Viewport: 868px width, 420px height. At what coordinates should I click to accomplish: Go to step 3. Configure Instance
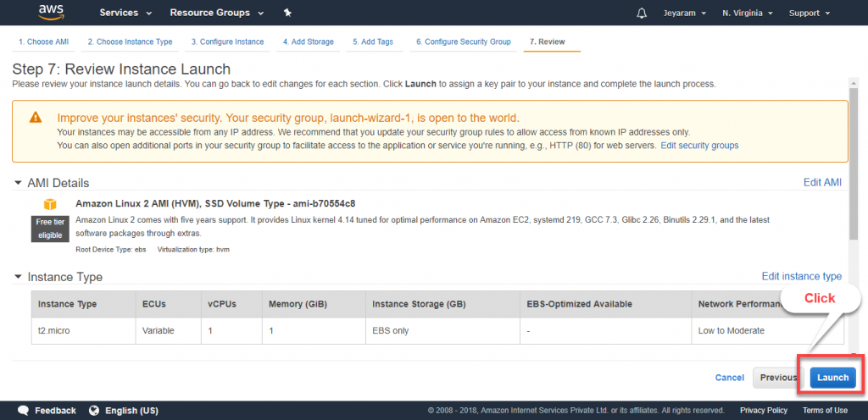[227, 42]
